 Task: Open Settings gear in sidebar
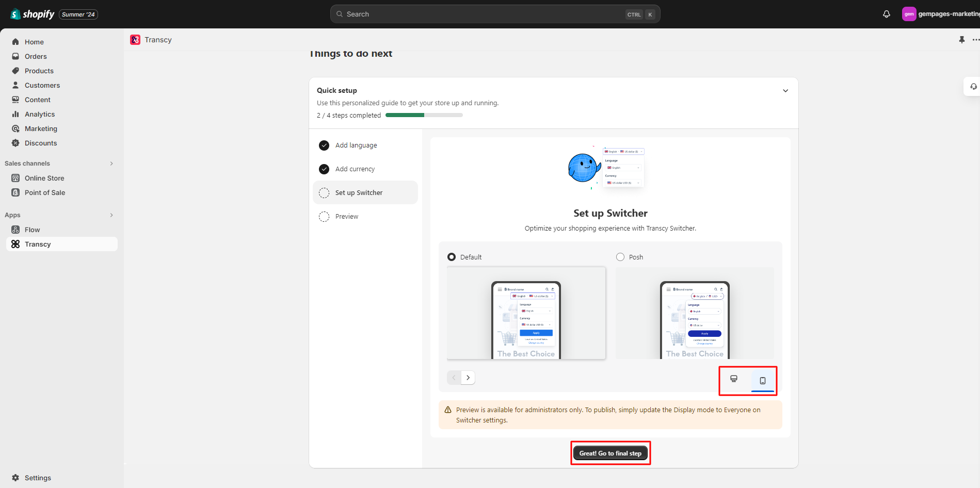(16, 478)
